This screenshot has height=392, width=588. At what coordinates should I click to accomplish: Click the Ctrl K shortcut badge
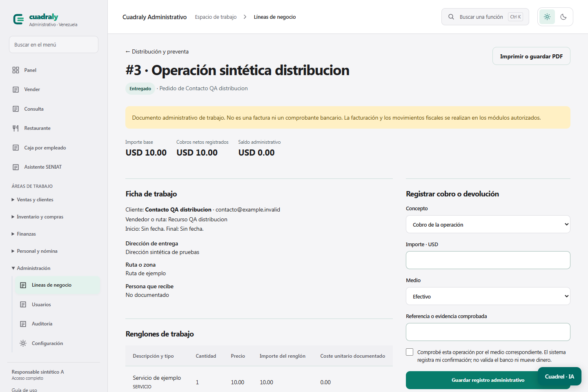515,17
